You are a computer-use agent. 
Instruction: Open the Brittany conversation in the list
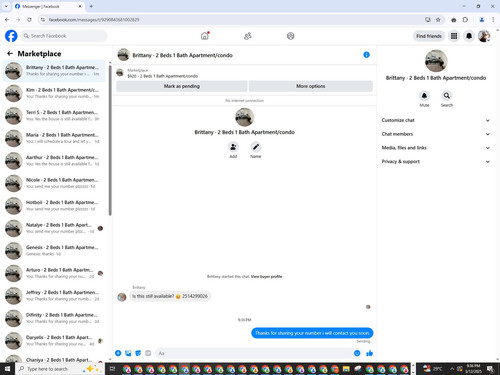tap(54, 71)
